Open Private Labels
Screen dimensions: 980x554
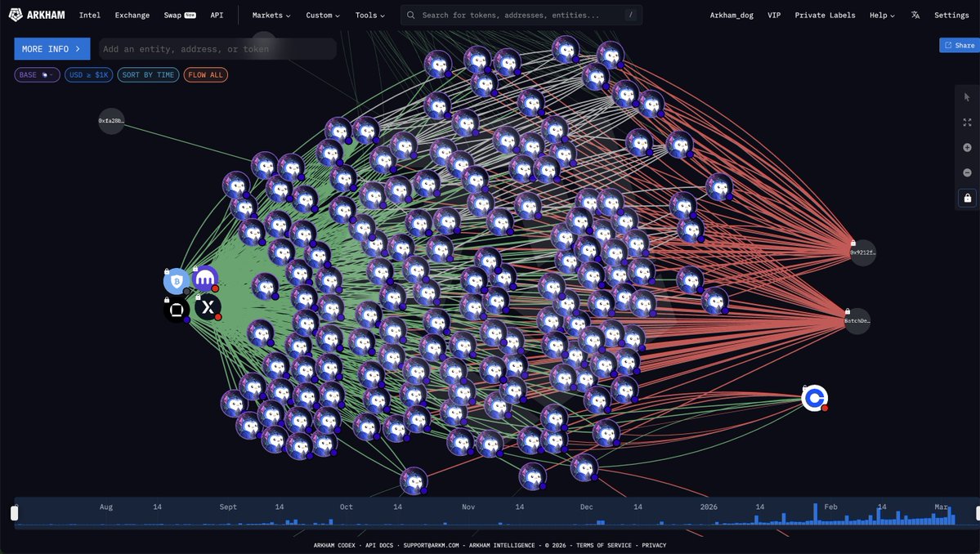click(x=825, y=15)
